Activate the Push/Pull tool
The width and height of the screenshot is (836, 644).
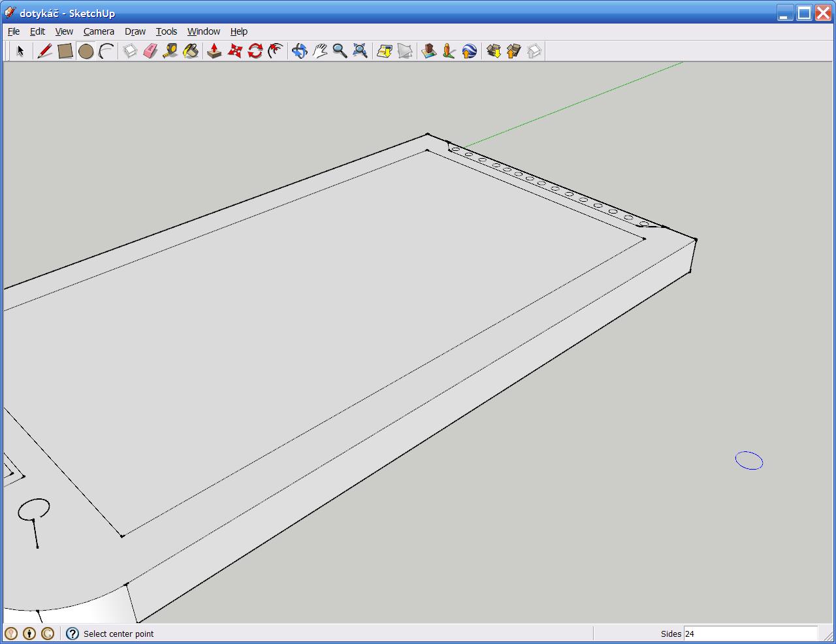[x=214, y=51]
